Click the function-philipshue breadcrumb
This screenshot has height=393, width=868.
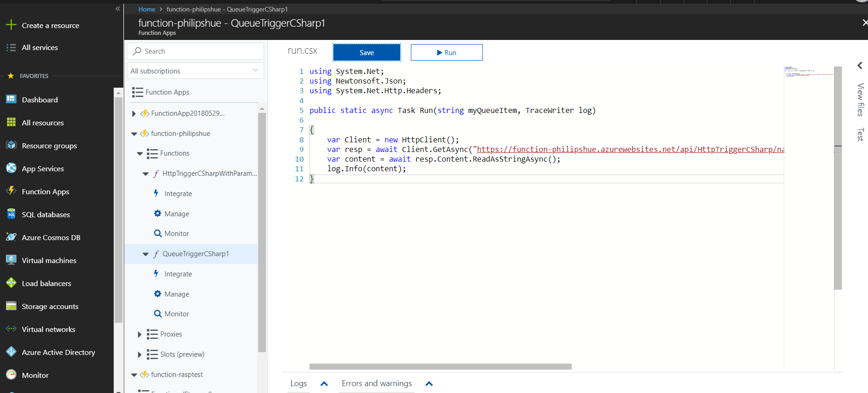[x=227, y=9]
